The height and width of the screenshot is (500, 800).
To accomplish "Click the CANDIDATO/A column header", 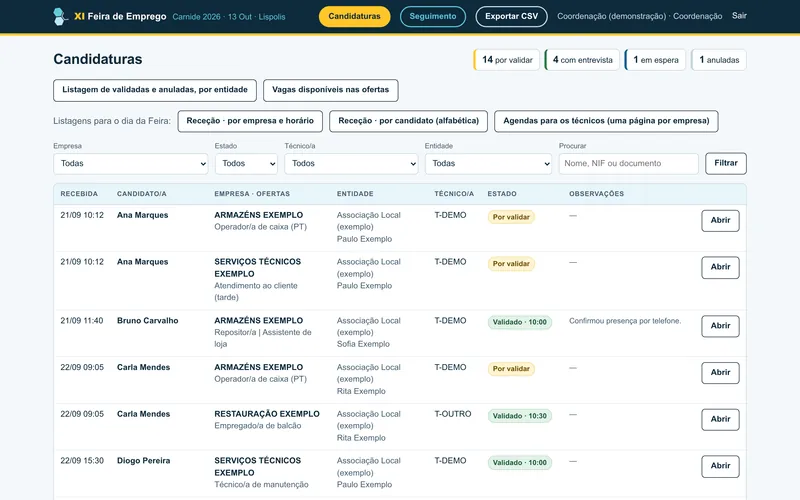I will pos(142,194).
